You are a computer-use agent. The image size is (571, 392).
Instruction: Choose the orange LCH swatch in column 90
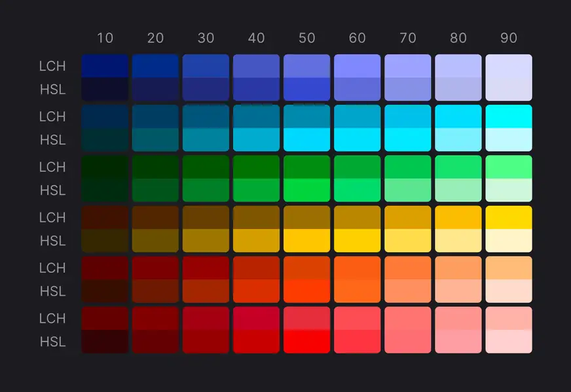[509, 268]
